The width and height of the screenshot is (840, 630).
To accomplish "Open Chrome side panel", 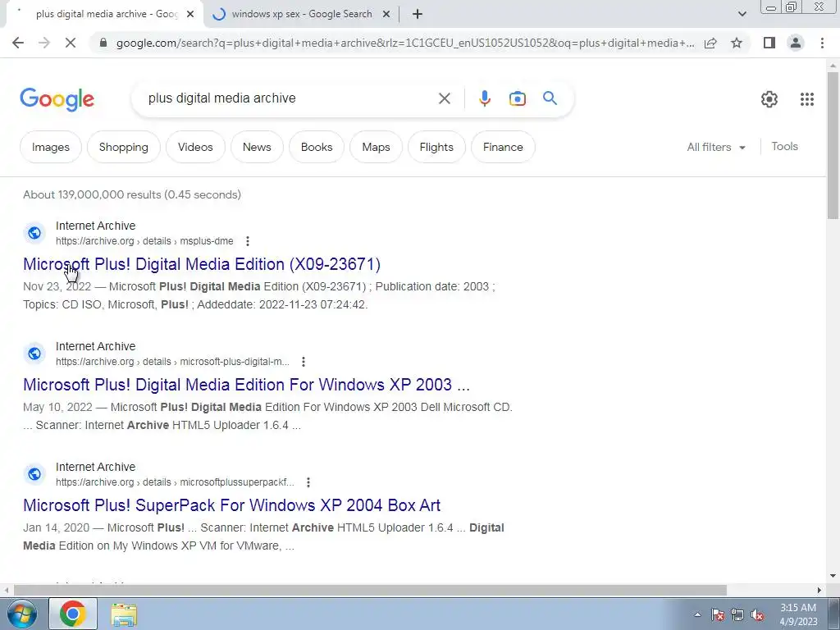I will click(769, 43).
